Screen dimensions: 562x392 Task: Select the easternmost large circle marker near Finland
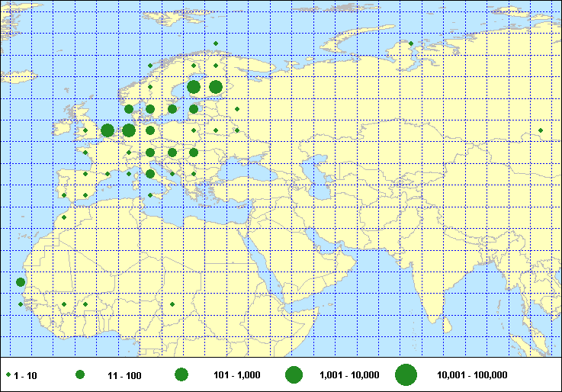tap(216, 87)
